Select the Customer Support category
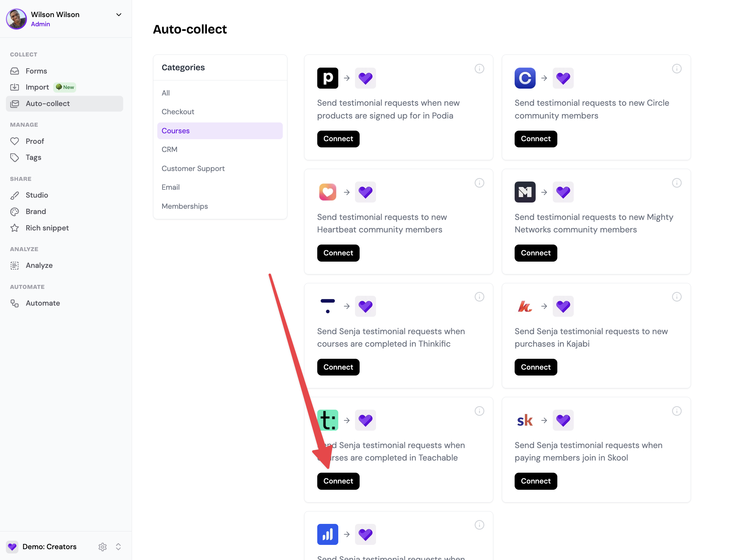 [x=220, y=168]
